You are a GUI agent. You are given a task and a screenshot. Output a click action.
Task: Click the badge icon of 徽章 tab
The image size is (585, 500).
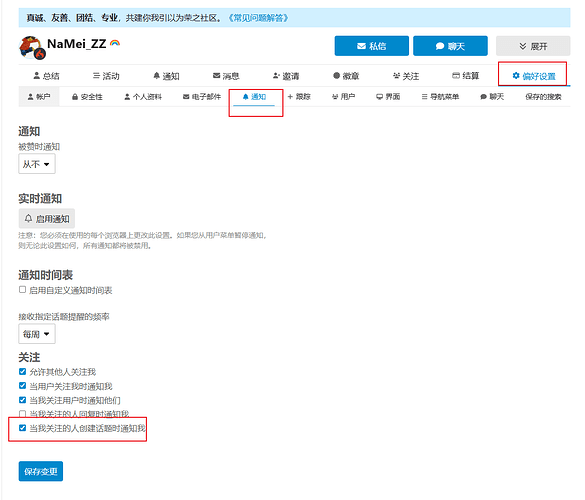coord(336,76)
